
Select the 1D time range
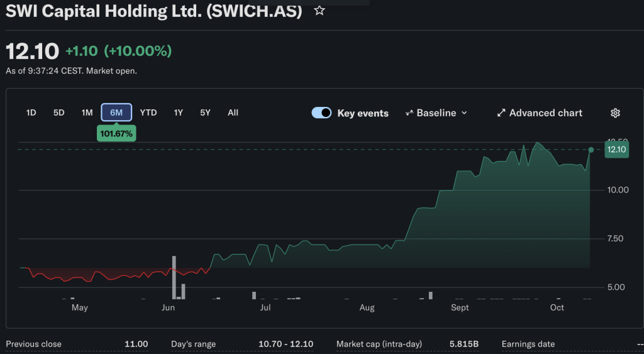pos(31,113)
